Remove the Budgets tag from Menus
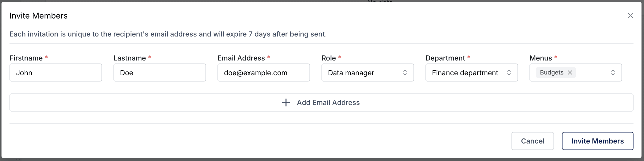 tap(570, 72)
